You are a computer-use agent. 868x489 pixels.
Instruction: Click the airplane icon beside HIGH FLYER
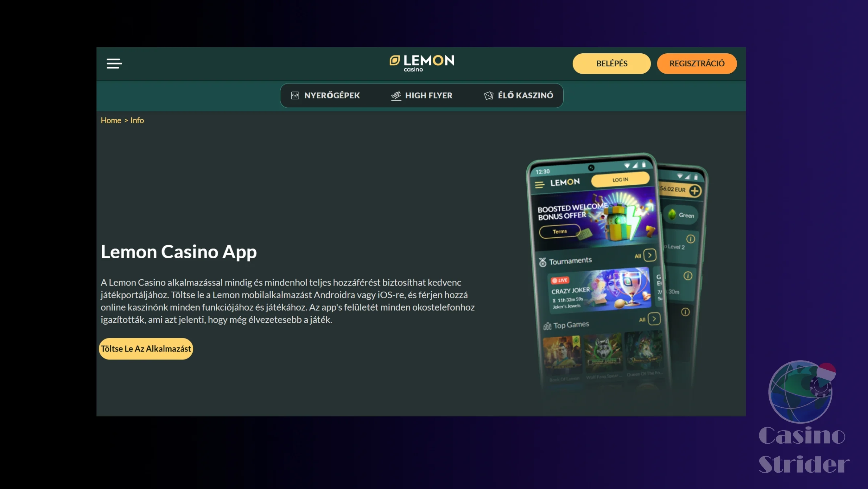coord(396,95)
